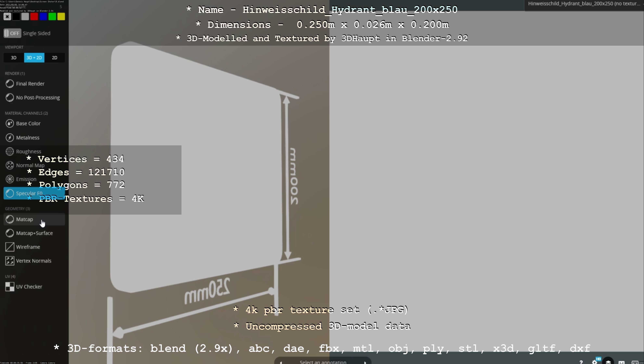Select the No Post-Processing option

38,98
